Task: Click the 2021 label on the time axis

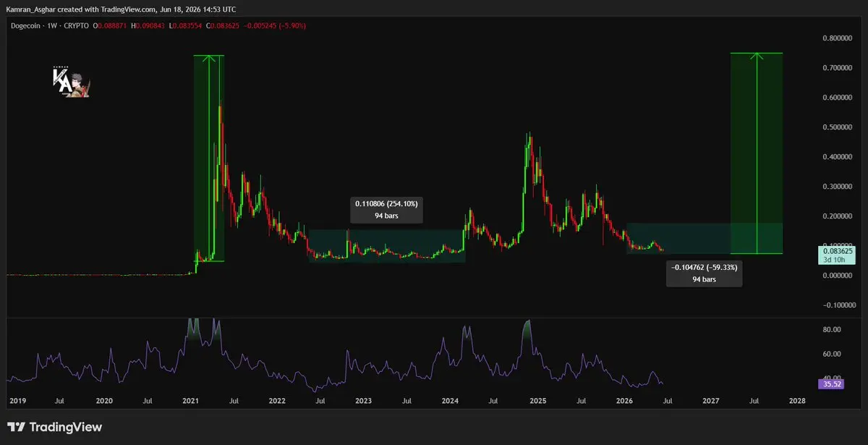Action: [x=191, y=400]
